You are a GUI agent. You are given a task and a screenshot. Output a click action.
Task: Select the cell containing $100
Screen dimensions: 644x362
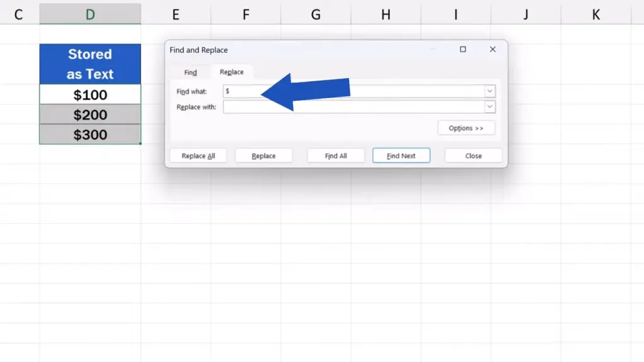(90, 95)
